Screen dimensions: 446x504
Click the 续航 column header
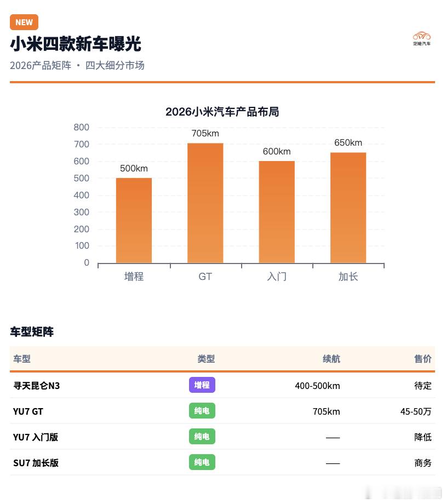point(331,359)
